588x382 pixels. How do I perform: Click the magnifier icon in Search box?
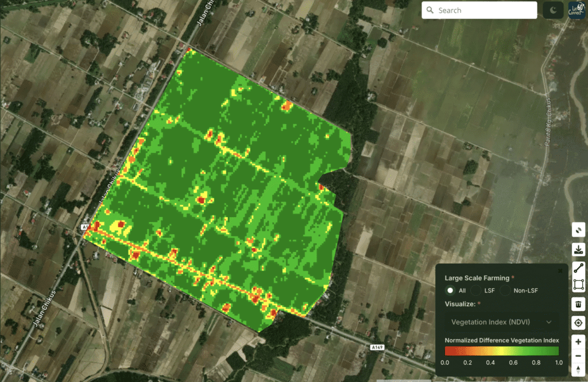point(431,10)
